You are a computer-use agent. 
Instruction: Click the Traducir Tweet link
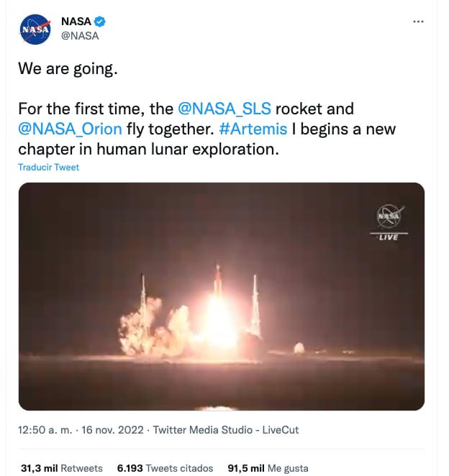(x=49, y=167)
